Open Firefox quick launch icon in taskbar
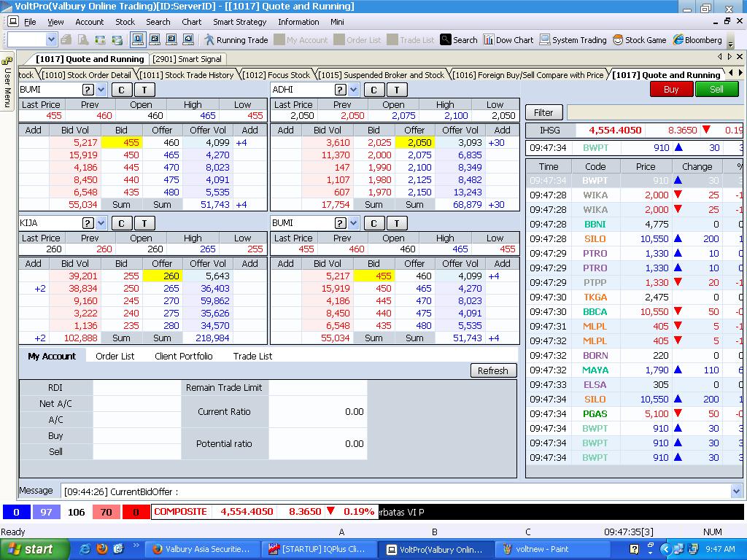The width and height of the screenshot is (747, 560). (x=101, y=549)
